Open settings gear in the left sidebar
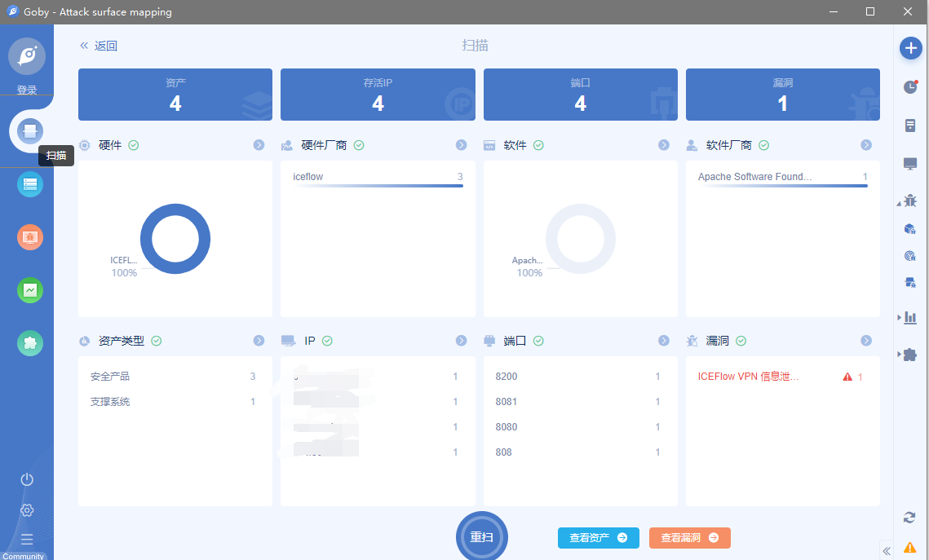 [x=27, y=510]
